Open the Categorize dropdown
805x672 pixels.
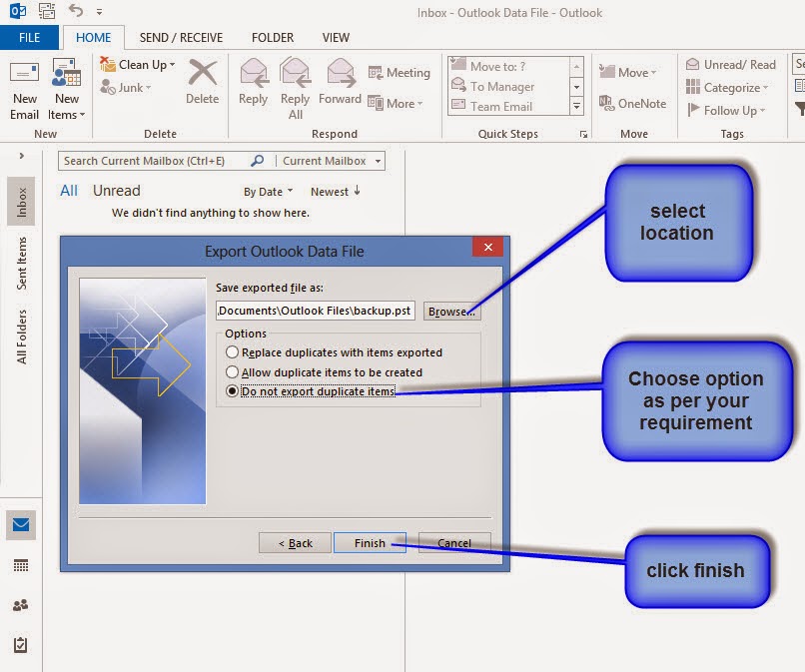(727, 87)
